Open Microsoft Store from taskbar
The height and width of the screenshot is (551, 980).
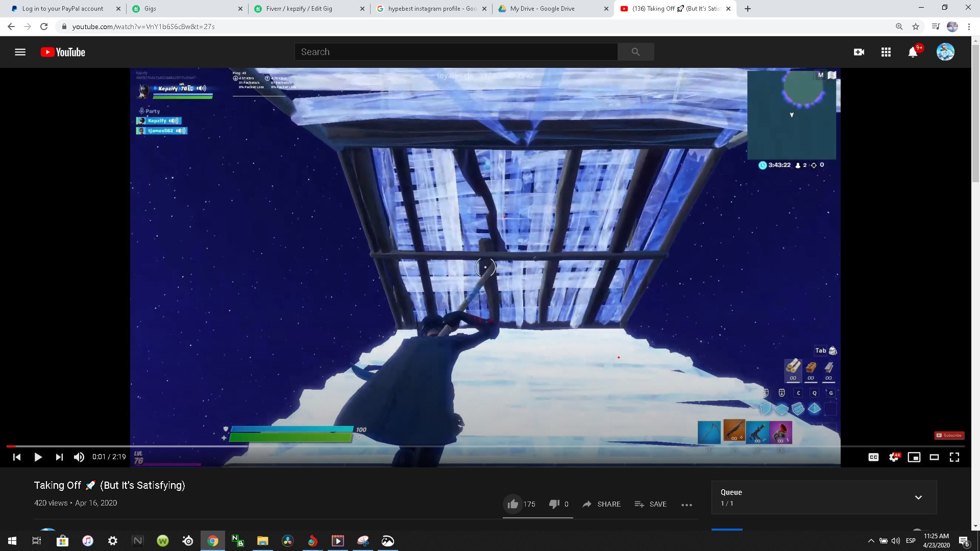click(62, 541)
